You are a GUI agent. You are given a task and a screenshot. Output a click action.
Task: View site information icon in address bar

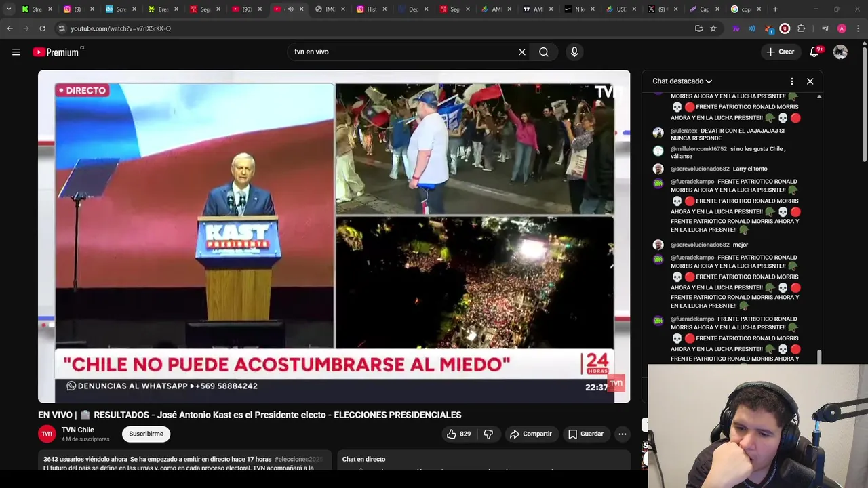[x=61, y=28]
